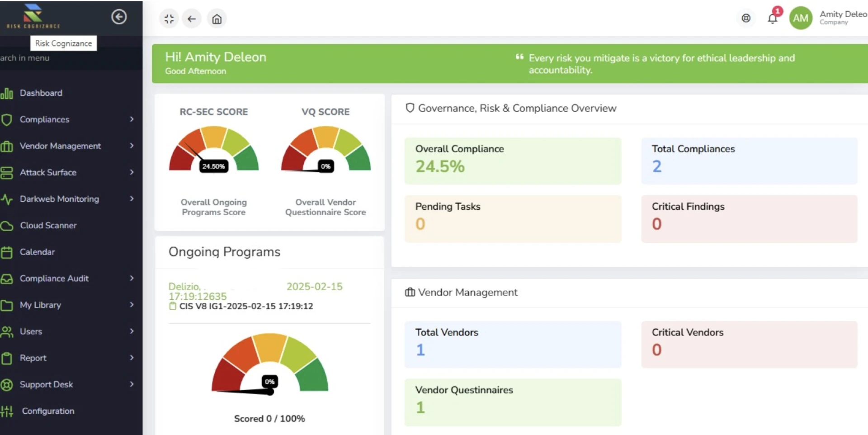Click the Cloud Scanner cloud icon
The height and width of the screenshot is (435, 868).
[x=7, y=226]
